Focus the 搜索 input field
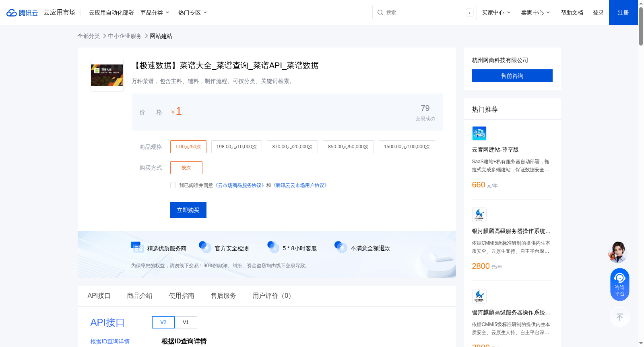This screenshot has height=347, width=644. 425,12
